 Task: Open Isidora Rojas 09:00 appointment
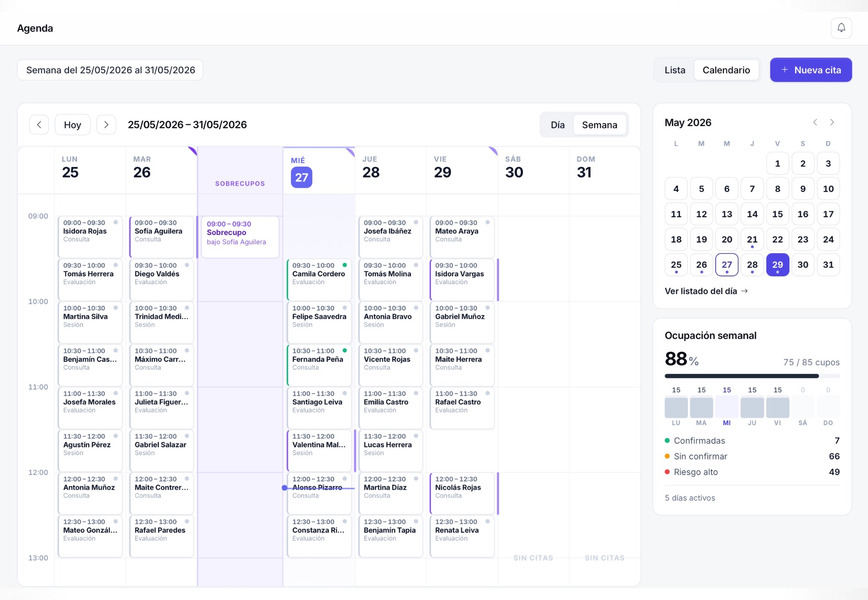(90, 237)
